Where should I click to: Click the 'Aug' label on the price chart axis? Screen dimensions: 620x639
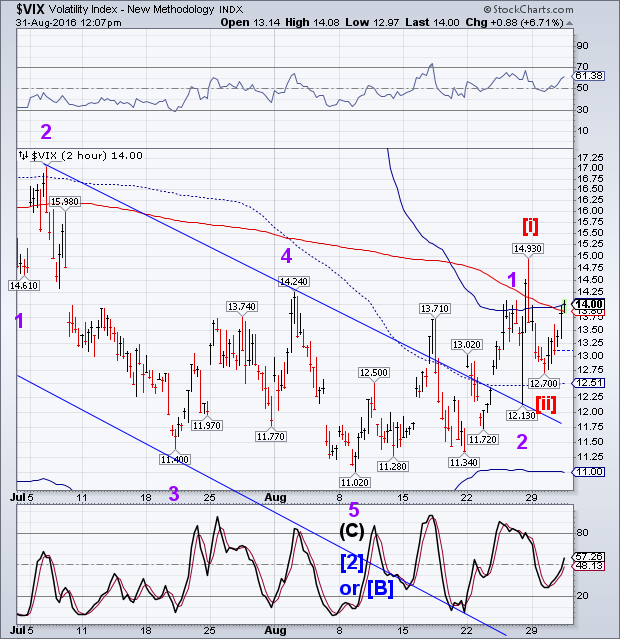(x=276, y=498)
